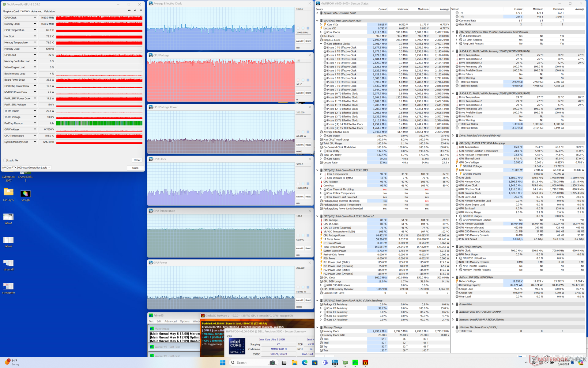
Task: Click the Windows Start button in taskbar
Action: coord(223,362)
